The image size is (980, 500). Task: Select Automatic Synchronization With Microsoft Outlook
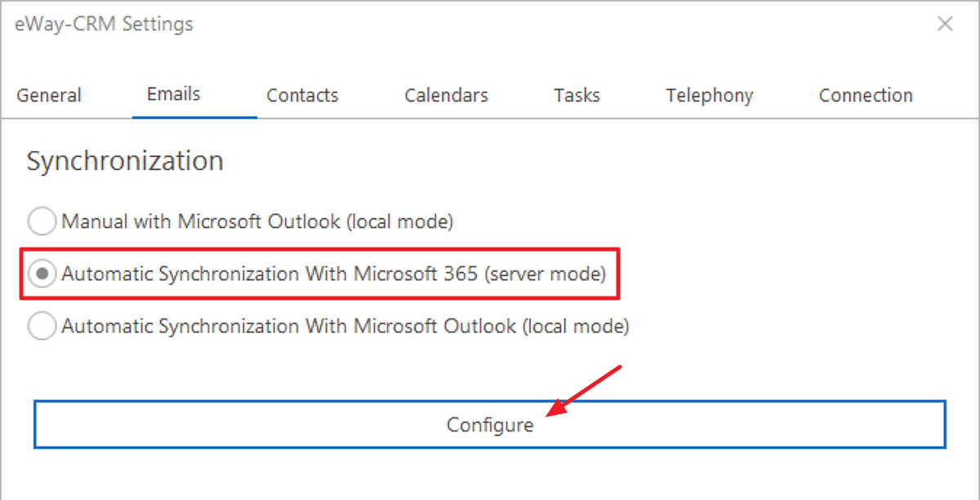click(328, 327)
